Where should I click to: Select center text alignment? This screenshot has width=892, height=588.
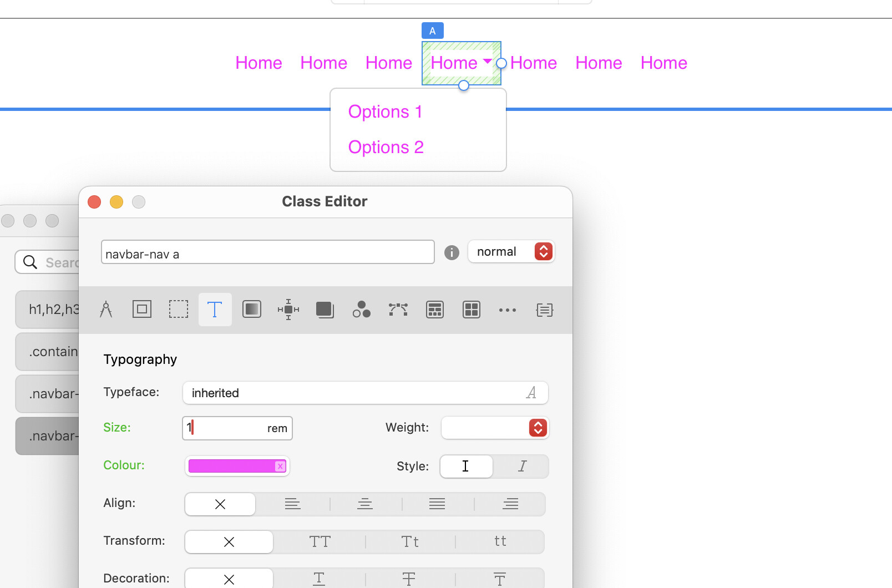pyautogui.click(x=365, y=504)
